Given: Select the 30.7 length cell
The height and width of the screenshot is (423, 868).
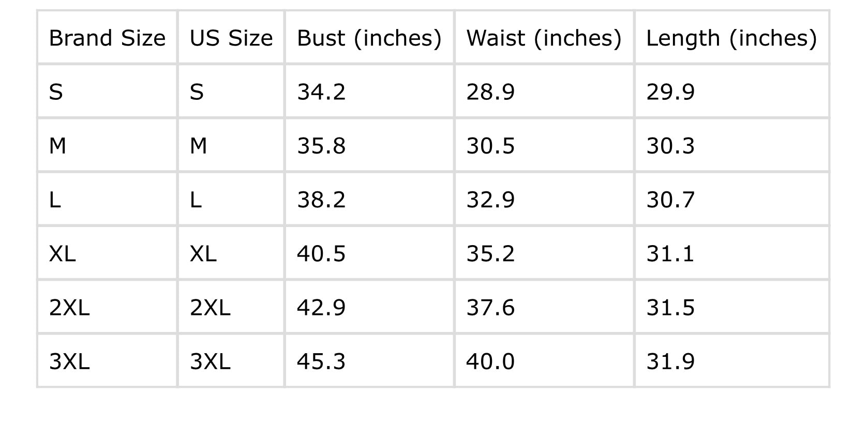Looking at the screenshot, I should (x=732, y=200).
